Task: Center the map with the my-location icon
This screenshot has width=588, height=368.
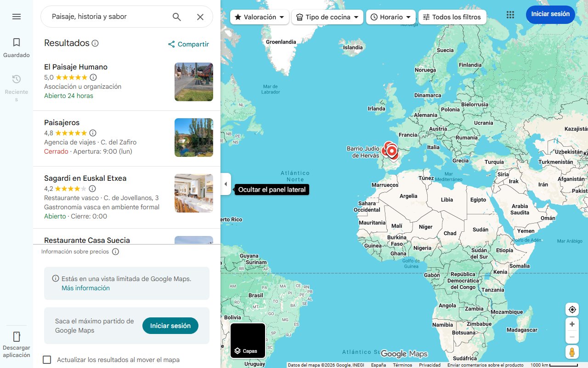Action: pyautogui.click(x=572, y=309)
